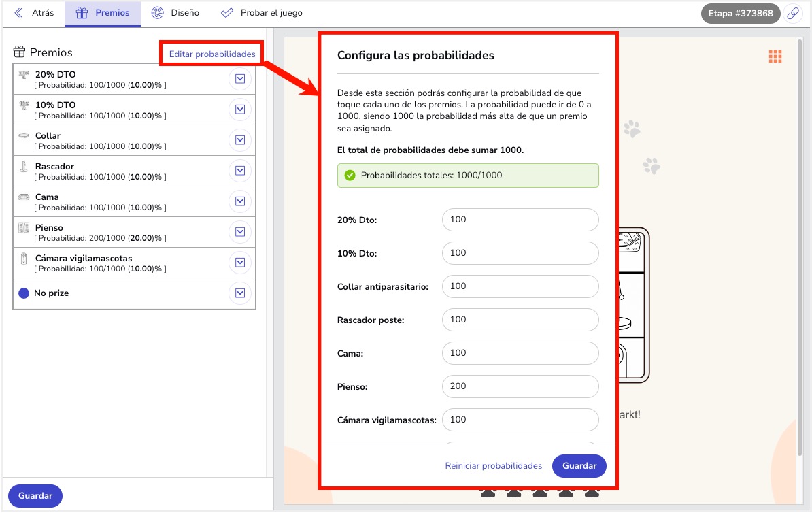Screen dimensions: 812x513
Task: Click the blue No prize circle
Action: pyautogui.click(x=24, y=293)
